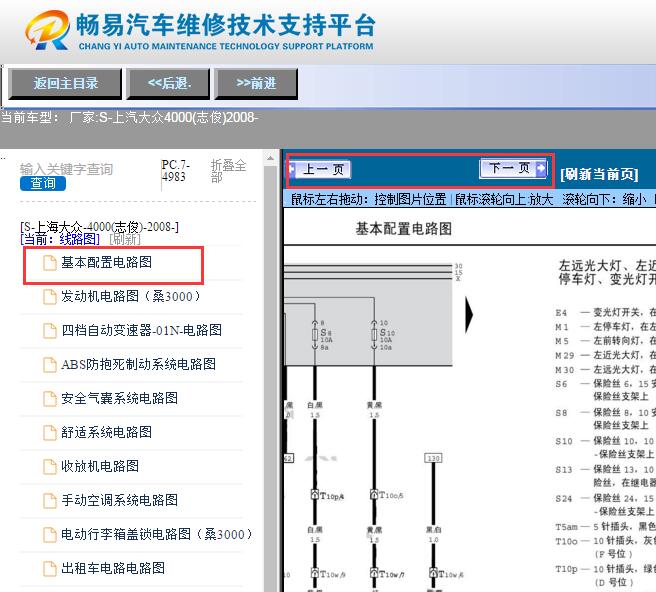The height and width of the screenshot is (592, 656).
Task: Open 电动行李箱盖锁电路图（桑3000）item
Action: (157, 534)
